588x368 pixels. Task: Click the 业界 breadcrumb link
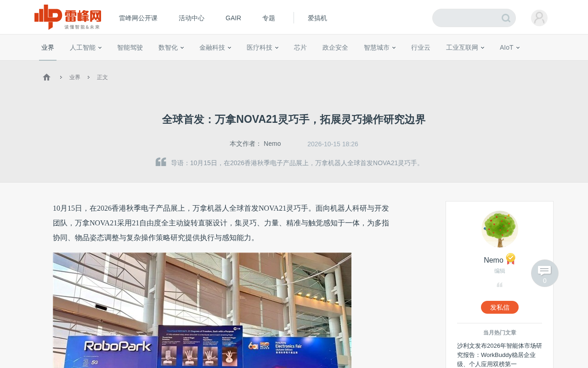point(75,77)
